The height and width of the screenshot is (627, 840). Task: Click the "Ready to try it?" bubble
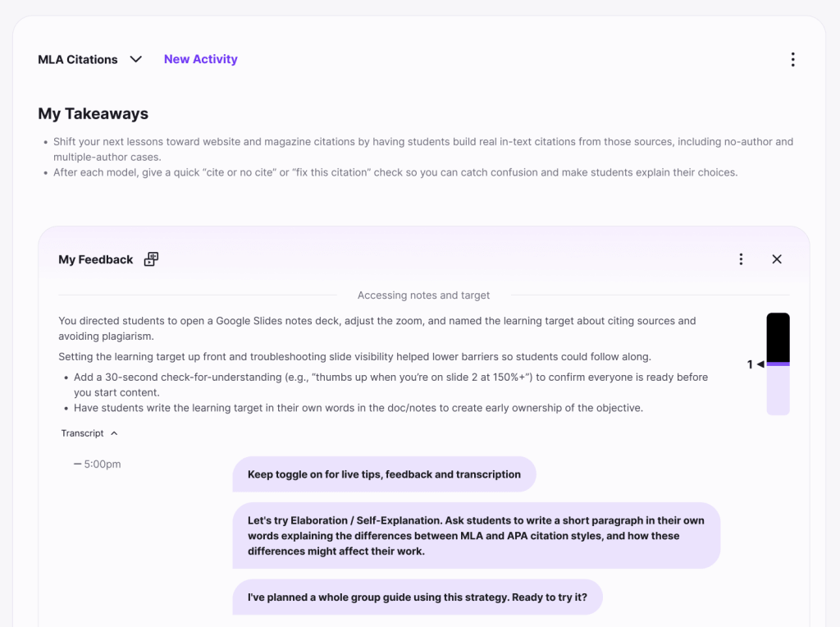(417, 597)
